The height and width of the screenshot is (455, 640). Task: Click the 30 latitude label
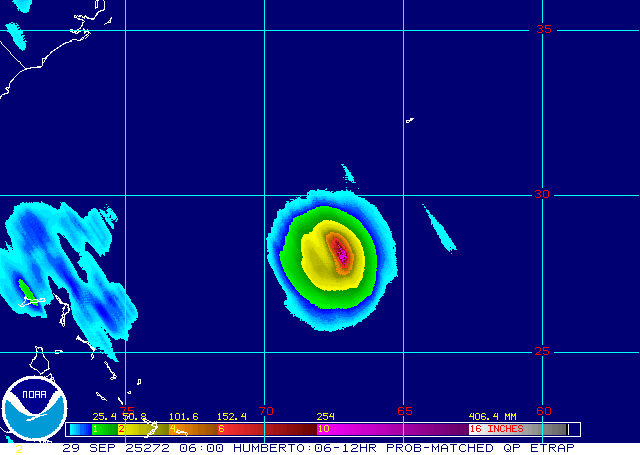coord(542,194)
